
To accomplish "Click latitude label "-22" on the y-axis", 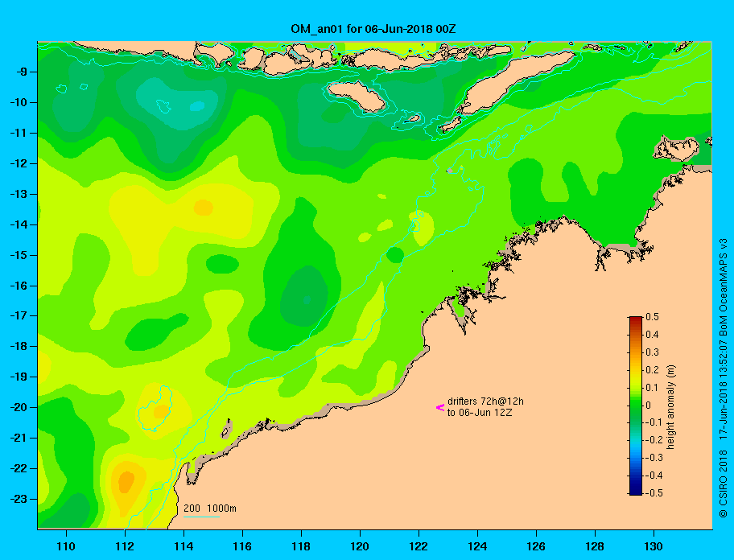I will 19,468.
